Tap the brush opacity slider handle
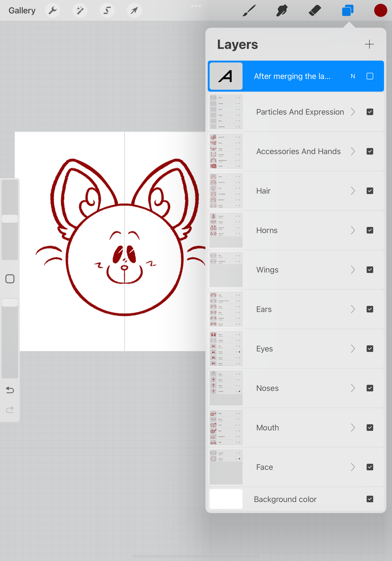392x561 pixels. (x=10, y=303)
